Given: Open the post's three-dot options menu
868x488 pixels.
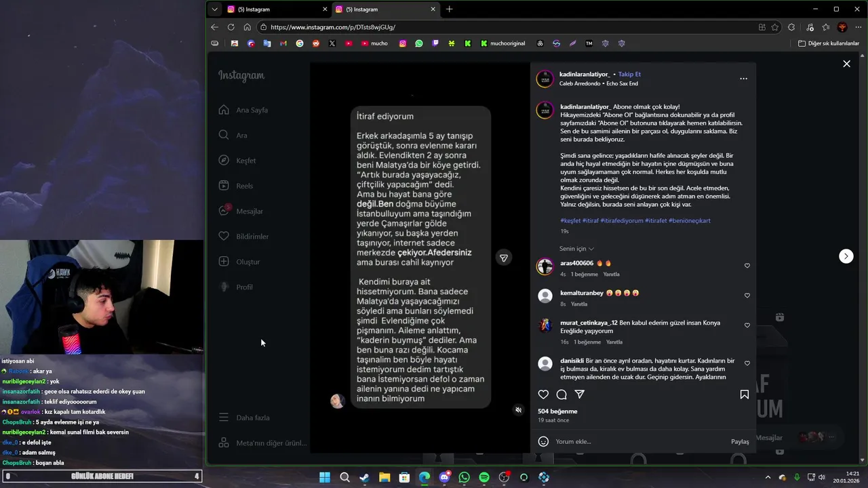Looking at the screenshot, I should 743,79.
